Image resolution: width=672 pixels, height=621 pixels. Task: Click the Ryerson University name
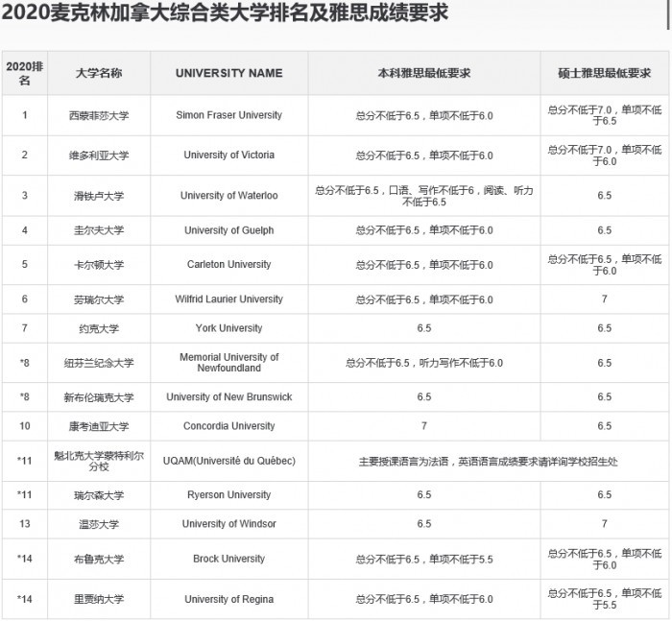tap(228, 494)
